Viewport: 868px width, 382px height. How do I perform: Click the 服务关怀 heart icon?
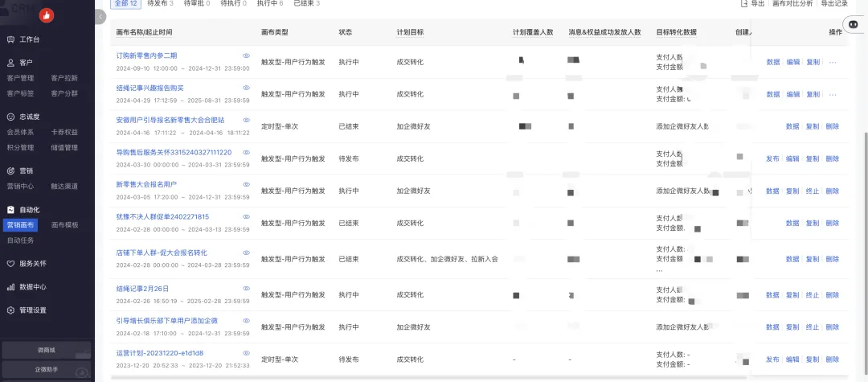point(10,263)
